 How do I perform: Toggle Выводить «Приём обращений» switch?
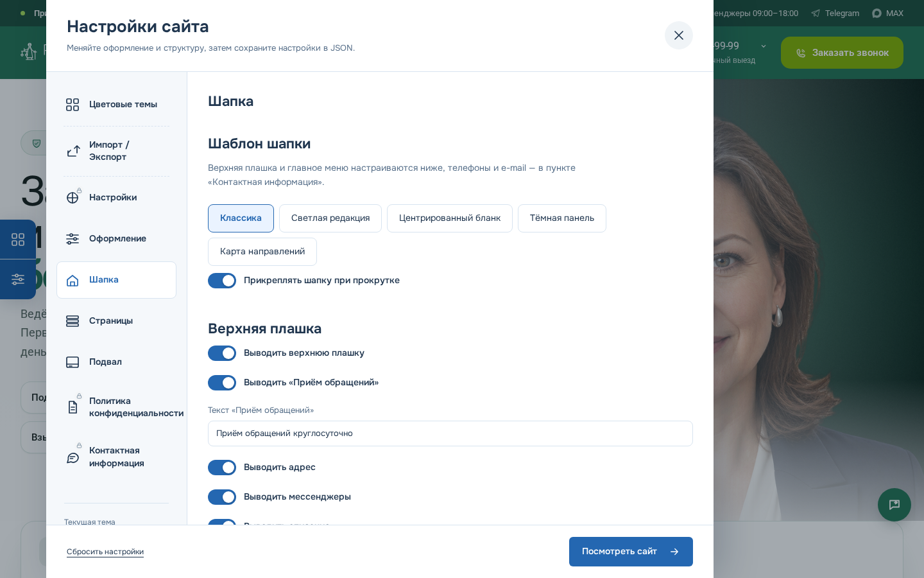tap(222, 383)
